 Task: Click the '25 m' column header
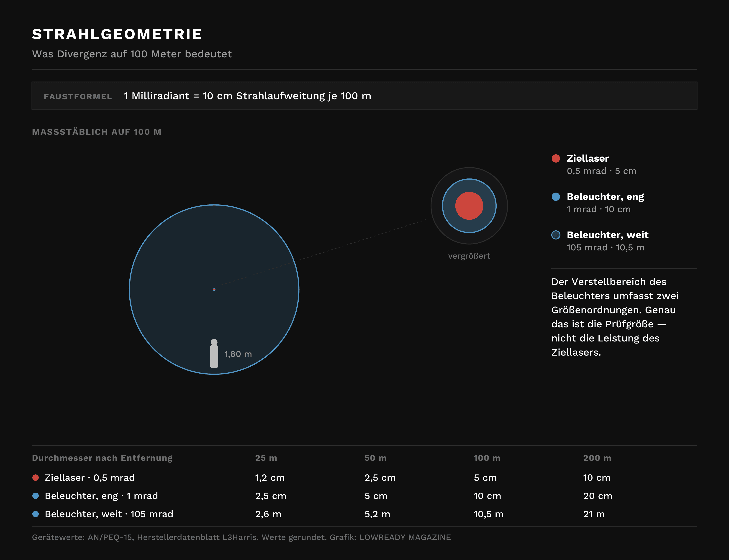[x=266, y=458]
